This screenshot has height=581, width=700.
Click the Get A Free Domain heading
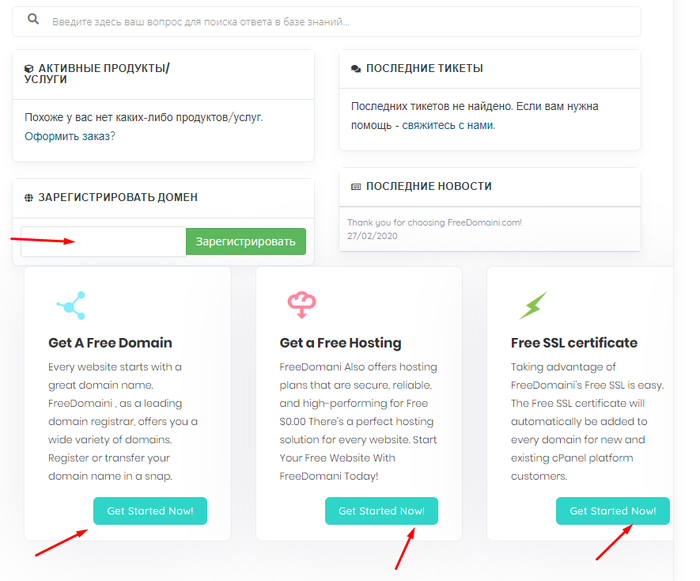point(110,343)
